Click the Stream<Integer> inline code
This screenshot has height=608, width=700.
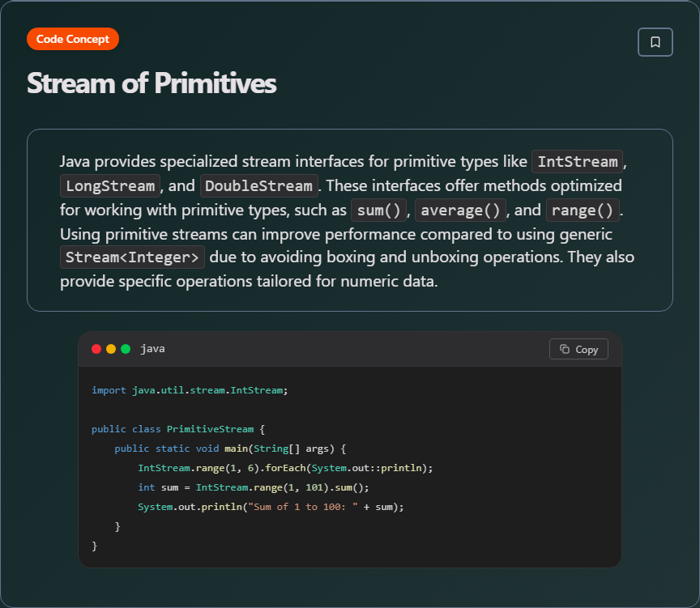(133, 257)
